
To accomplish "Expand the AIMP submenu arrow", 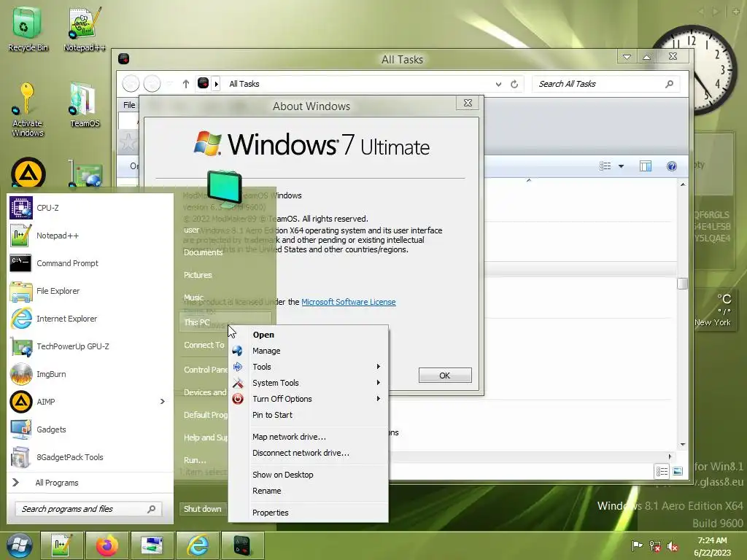I will point(163,402).
